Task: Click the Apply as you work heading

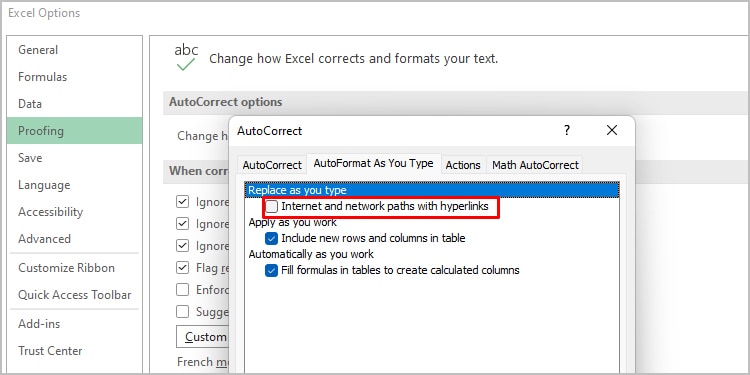Action: point(292,222)
